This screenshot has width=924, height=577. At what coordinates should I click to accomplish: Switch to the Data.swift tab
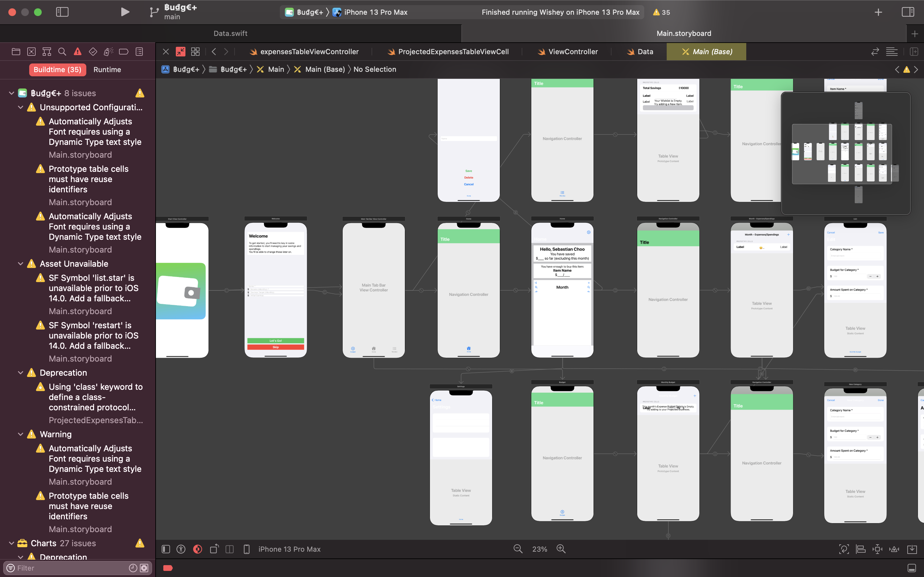pos(230,33)
